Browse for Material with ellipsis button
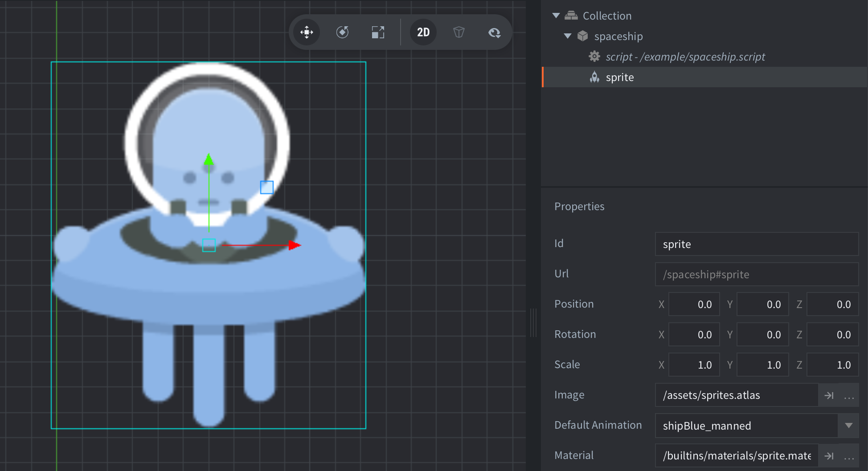 [849, 456]
